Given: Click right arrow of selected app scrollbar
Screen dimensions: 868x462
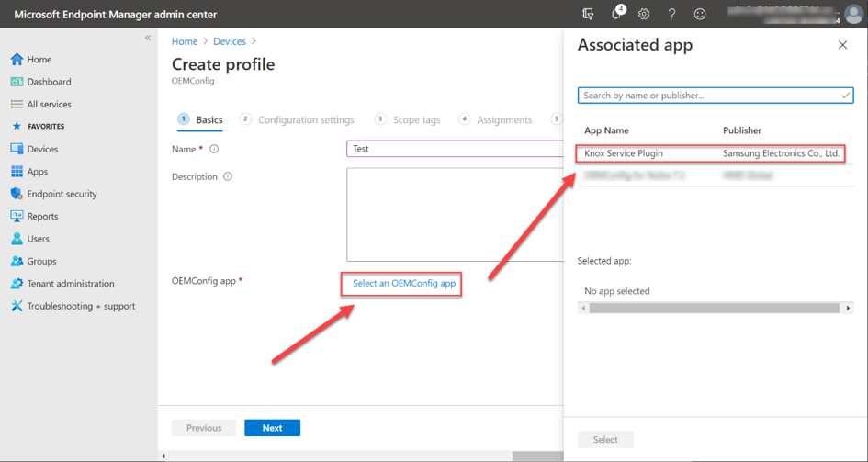Looking at the screenshot, I should click(848, 309).
